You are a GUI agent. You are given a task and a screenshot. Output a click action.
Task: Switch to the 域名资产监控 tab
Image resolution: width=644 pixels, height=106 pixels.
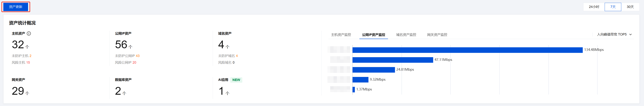[406, 35]
